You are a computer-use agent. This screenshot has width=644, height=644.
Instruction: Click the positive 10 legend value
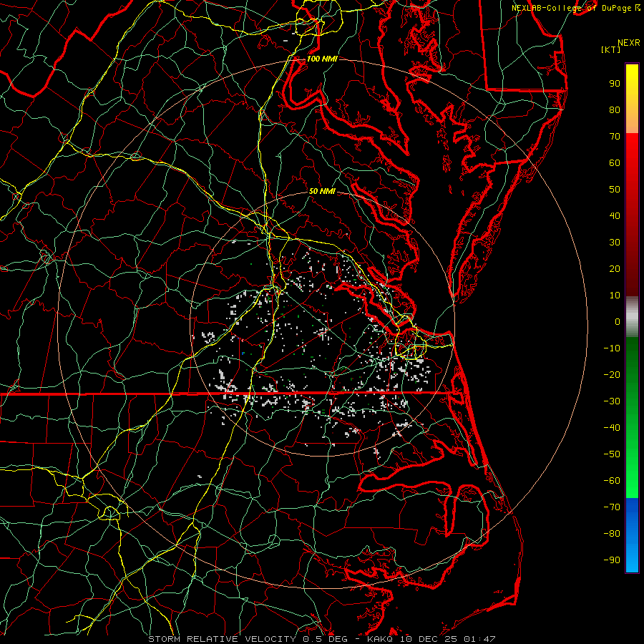tap(615, 296)
